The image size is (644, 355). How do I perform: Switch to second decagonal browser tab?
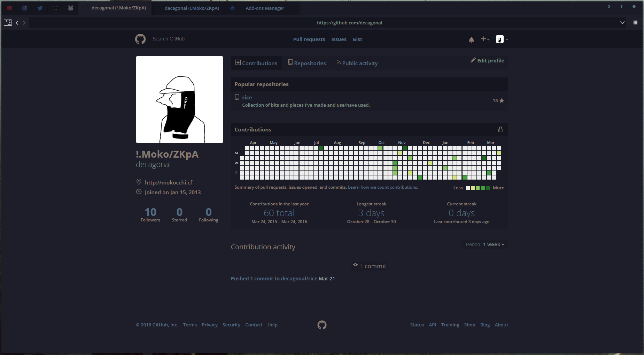[188, 8]
